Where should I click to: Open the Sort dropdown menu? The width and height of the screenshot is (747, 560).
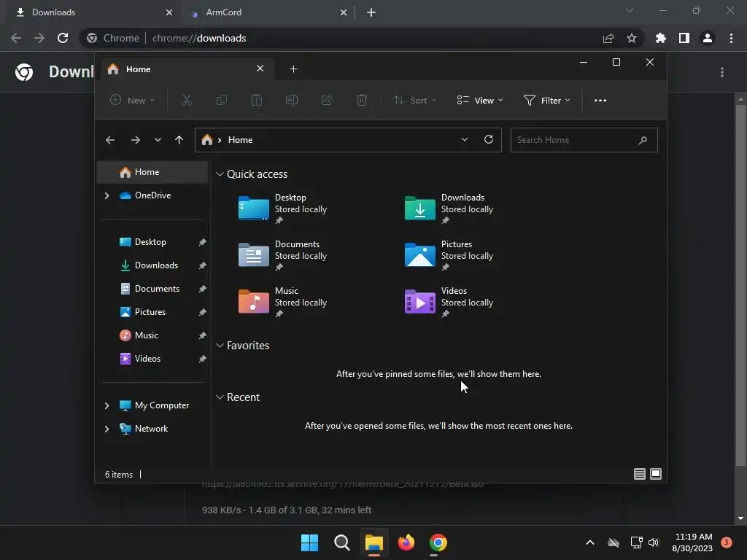point(414,100)
